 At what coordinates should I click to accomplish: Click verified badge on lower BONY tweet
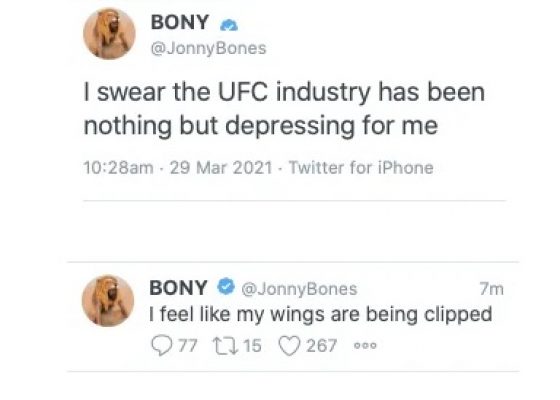[226, 286]
